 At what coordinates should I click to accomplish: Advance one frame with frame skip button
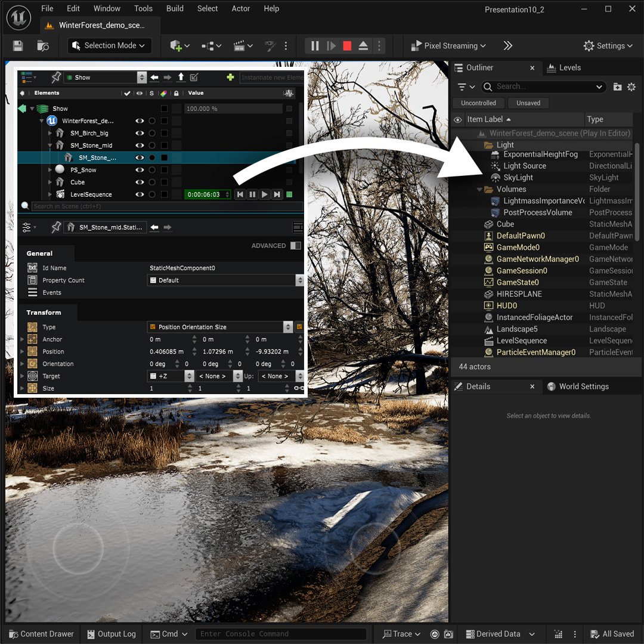[x=331, y=45]
